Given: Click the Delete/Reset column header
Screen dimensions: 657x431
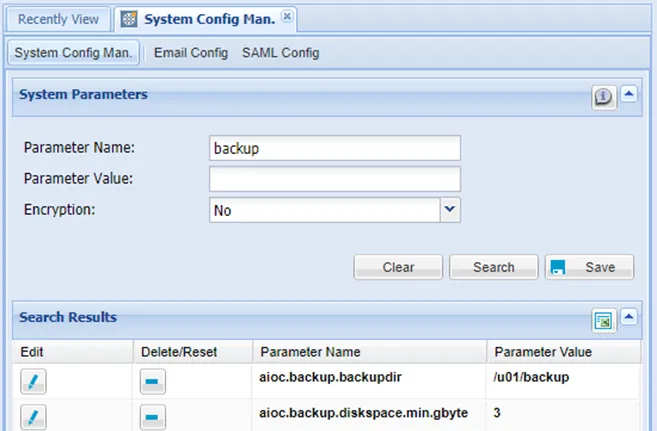Looking at the screenshot, I should pyautogui.click(x=193, y=351).
